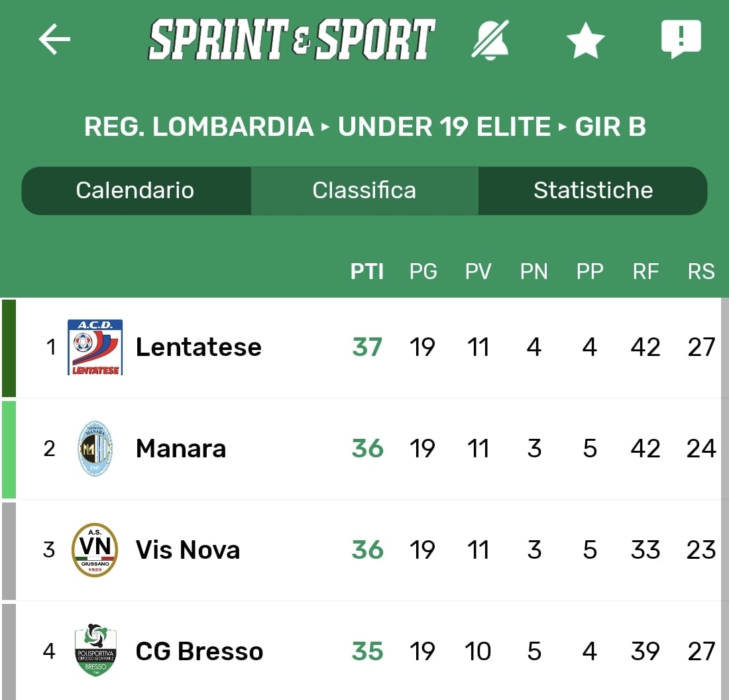Tap the Vis Nova club crest
Image resolution: width=729 pixels, height=700 pixels.
point(95,550)
